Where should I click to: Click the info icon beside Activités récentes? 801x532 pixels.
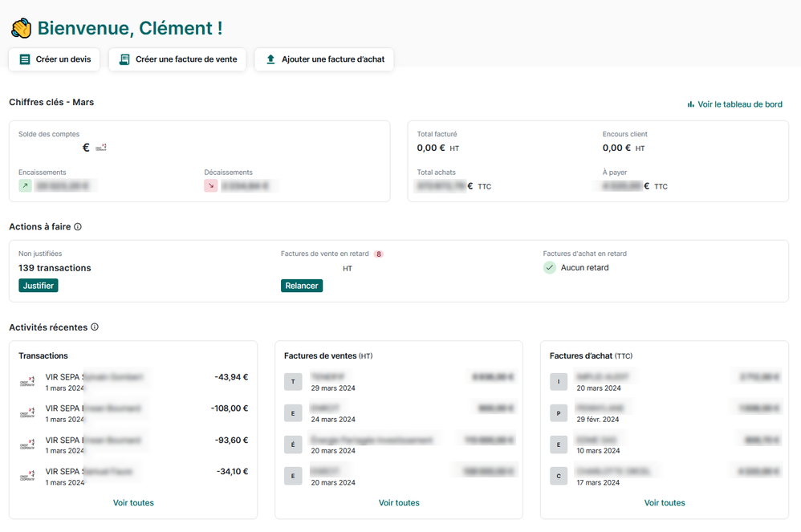(x=95, y=327)
